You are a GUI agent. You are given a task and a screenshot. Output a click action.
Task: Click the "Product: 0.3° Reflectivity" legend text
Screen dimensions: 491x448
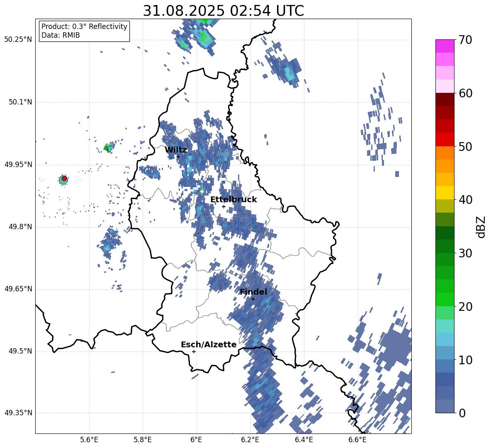point(84,26)
